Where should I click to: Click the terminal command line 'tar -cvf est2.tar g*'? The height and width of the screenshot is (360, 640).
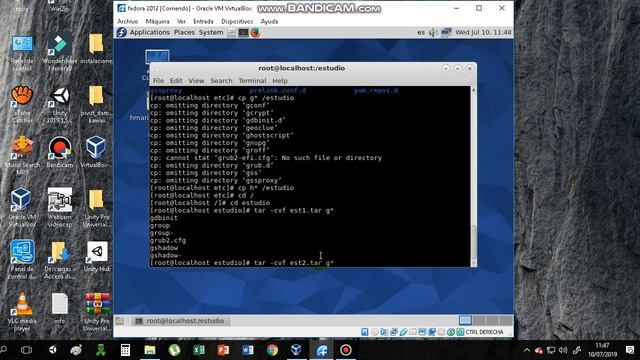click(293, 263)
